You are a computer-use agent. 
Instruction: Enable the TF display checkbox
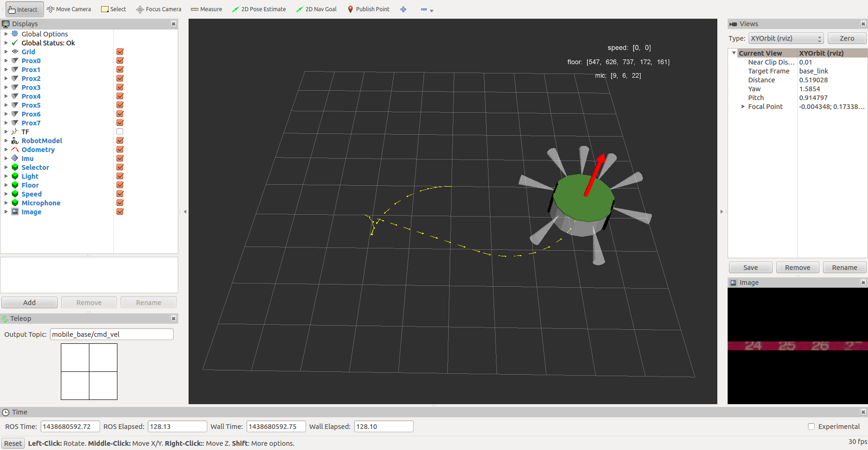pos(120,132)
